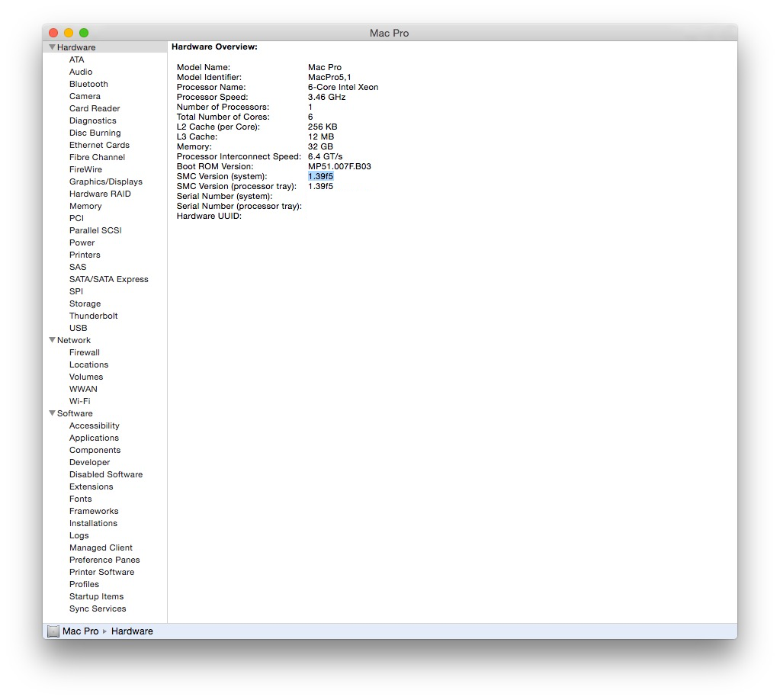
Task: Select FireWire in the Hardware list
Action: click(85, 169)
